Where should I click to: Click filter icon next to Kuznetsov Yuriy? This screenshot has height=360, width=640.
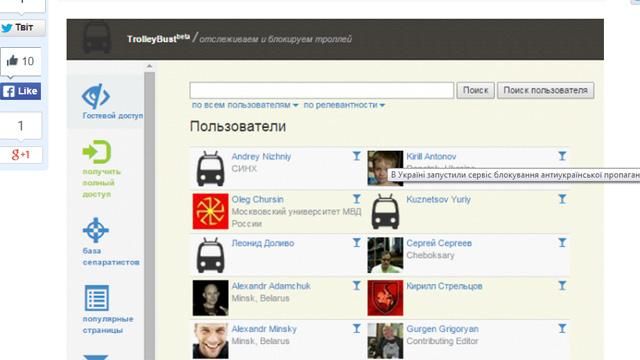[x=562, y=199]
